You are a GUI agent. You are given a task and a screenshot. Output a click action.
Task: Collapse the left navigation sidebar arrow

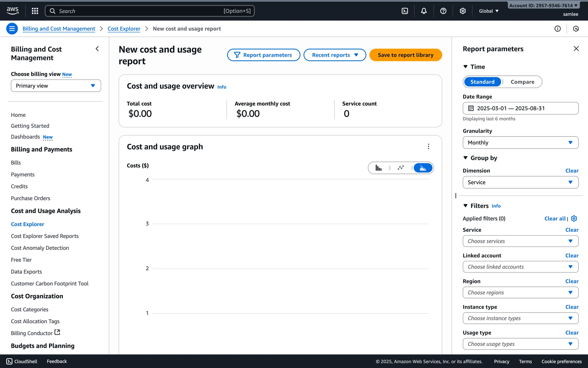pyautogui.click(x=97, y=49)
